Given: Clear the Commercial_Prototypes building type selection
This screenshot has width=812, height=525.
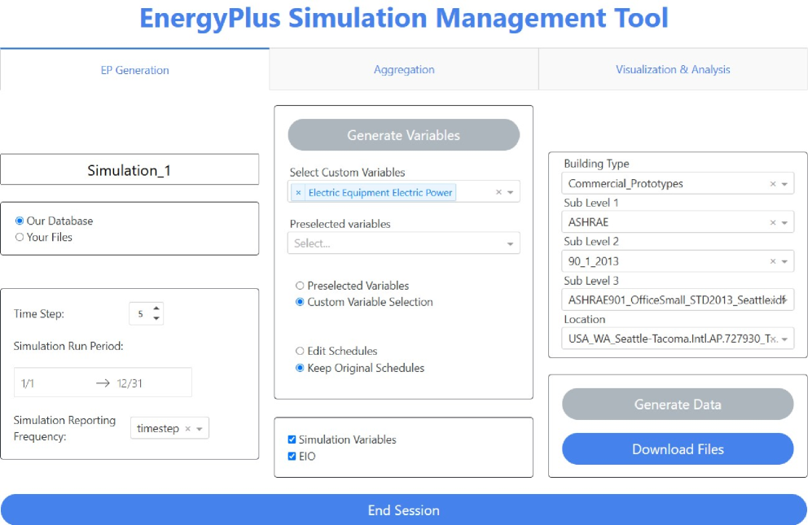Looking at the screenshot, I should point(773,184).
